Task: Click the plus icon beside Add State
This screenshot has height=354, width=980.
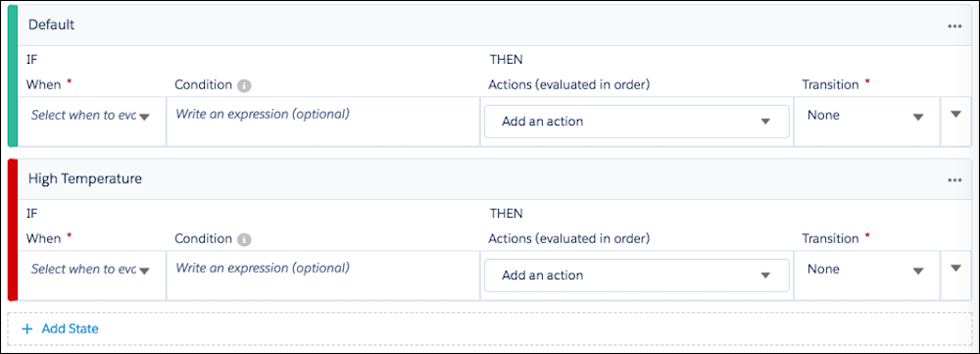Action: pos(26,329)
